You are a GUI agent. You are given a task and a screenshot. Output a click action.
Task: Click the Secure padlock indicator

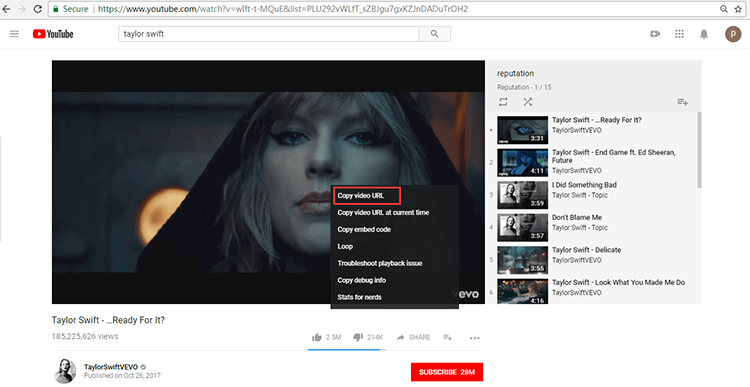click(x=70, y=9)
